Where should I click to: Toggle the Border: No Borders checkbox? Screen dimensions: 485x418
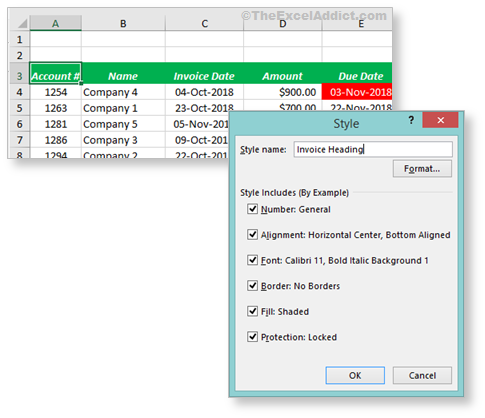point(252,286)
